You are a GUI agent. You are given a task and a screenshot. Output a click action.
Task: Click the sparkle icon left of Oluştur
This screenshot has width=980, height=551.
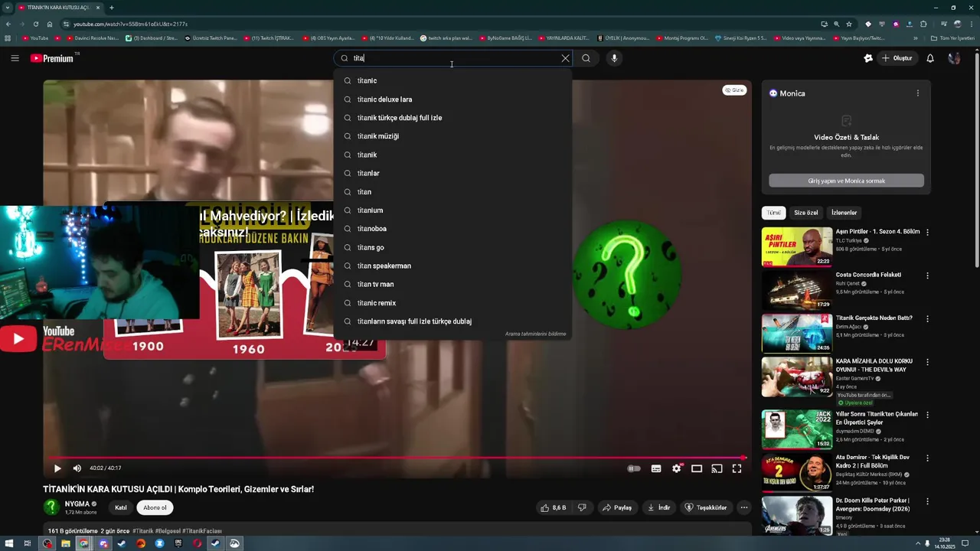(867, 58)
